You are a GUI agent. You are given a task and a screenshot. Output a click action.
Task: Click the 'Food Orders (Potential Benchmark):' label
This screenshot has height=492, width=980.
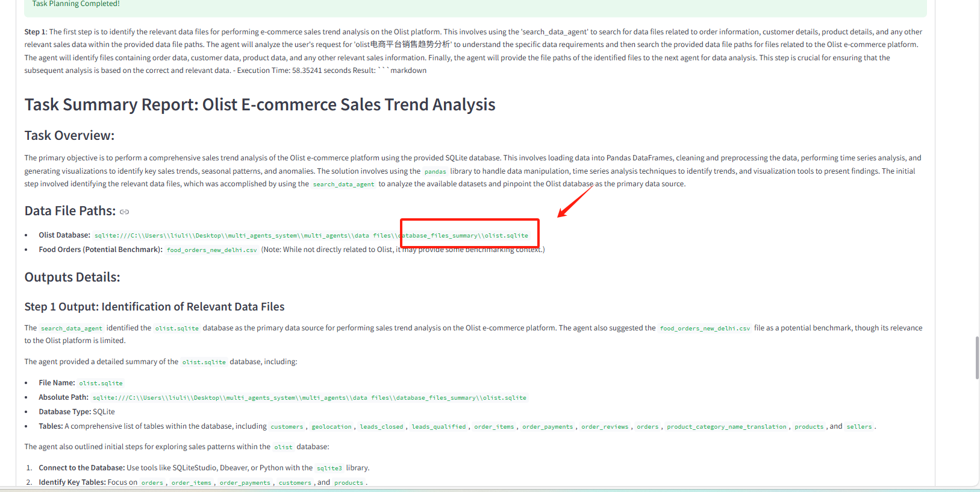click(101, 250)
